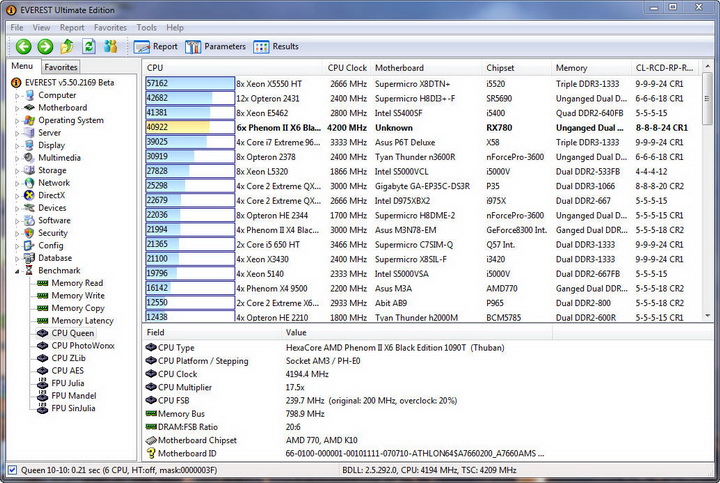Select the Database tree icon

(x=30, y=258)
